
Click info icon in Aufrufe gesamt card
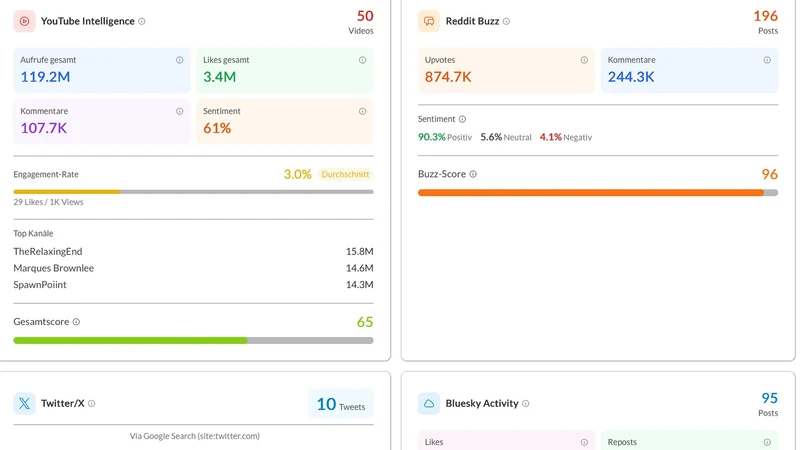tap(180, 60)
